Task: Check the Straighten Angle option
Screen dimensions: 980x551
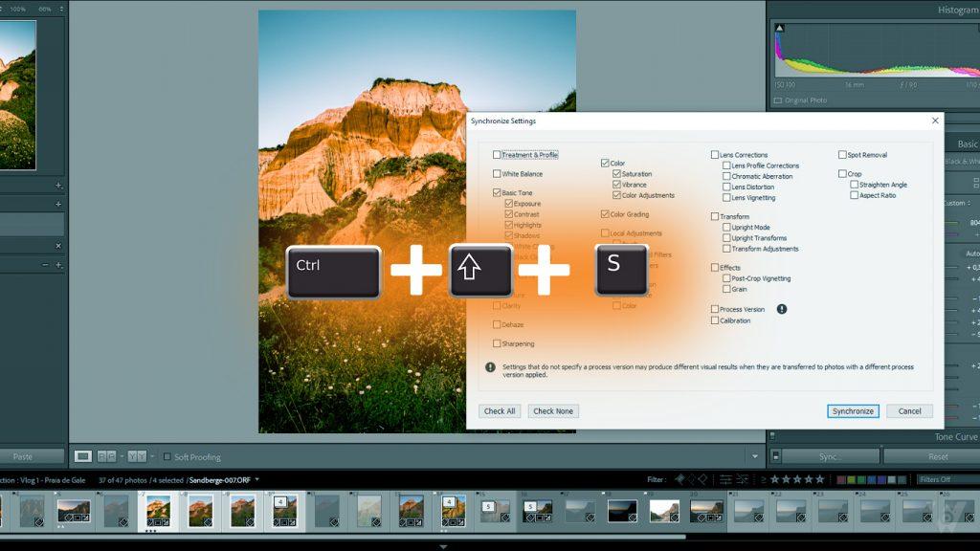Action: point(855,185)
